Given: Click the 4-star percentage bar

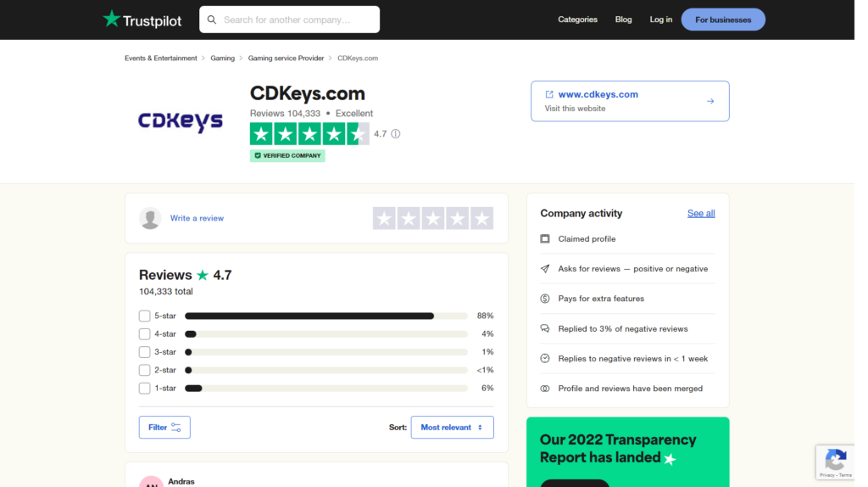Looking at the screenshot, I should [x=326, y=334].
